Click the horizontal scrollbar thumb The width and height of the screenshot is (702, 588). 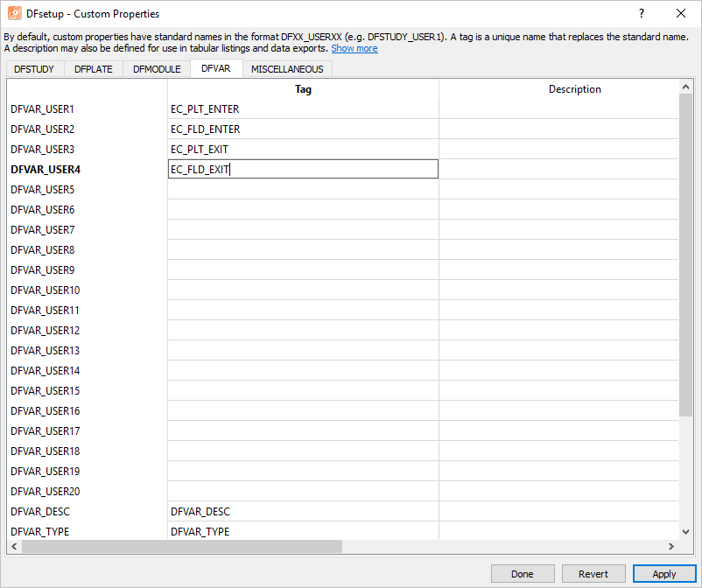pyautogui.click(x=182, y=546)
